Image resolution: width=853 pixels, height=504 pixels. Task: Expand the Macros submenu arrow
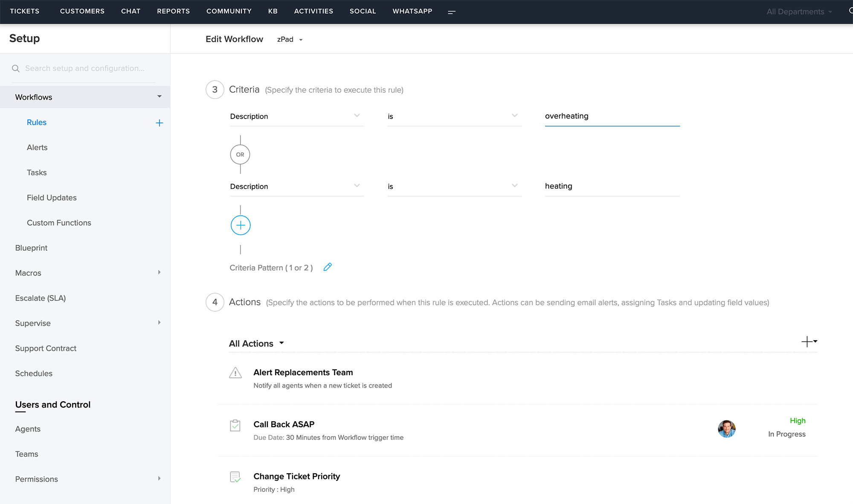(159, 272)
